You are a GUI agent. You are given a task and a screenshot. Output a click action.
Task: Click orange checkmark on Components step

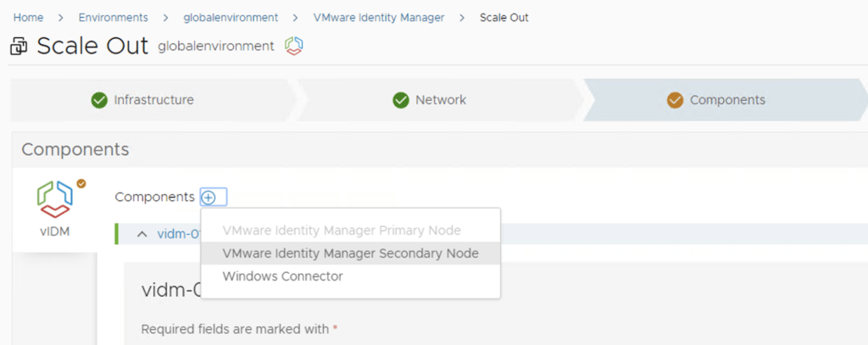point(675,100)
